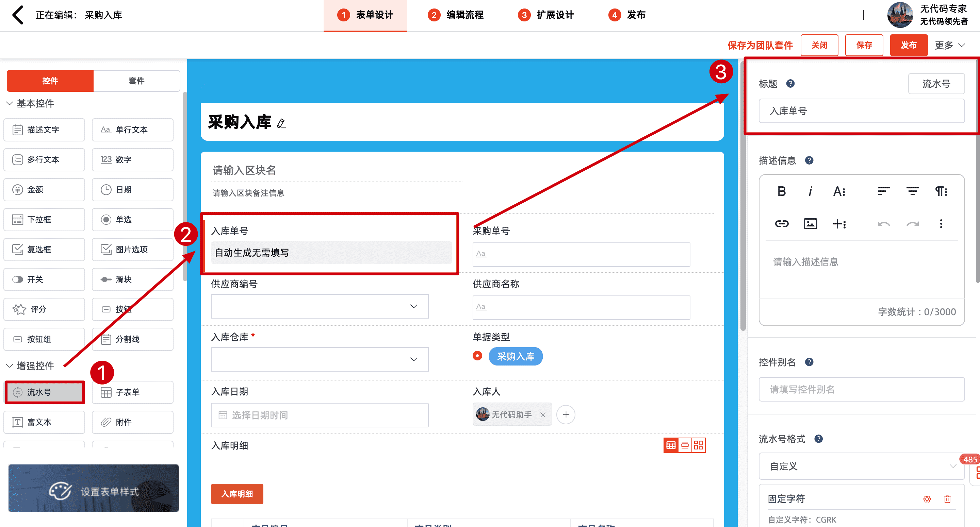The image size is (980, 527).
Task: Click the pencil icon beside 采购入库 title
Action: click(281, 123)
